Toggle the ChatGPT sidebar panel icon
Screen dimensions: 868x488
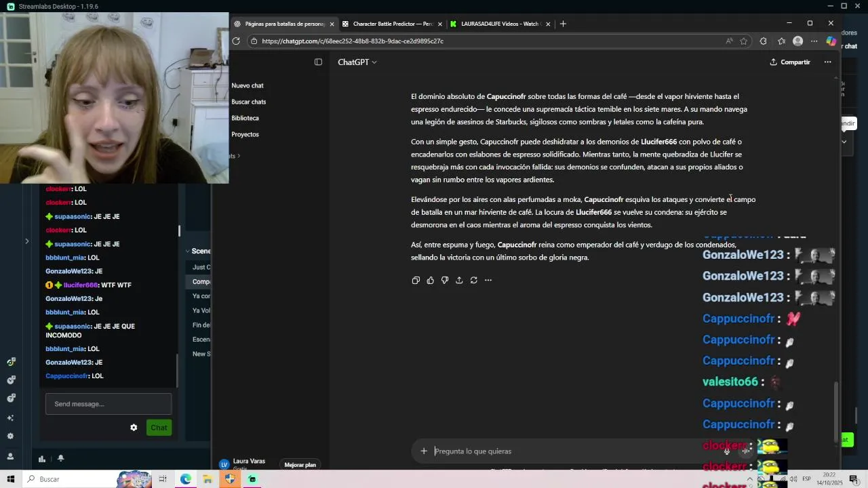point(318,62)
